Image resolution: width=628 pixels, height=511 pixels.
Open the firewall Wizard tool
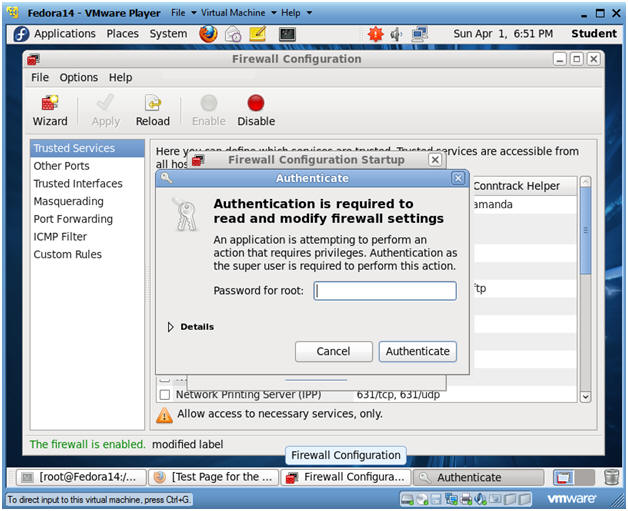50,111
